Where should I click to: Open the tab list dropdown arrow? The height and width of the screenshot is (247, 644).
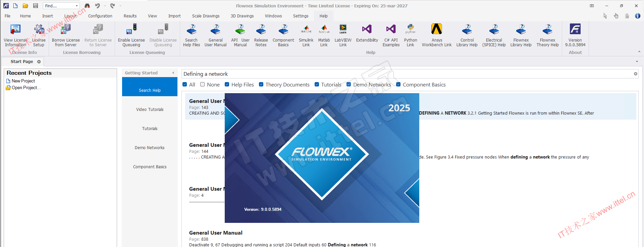coord(637,61)
